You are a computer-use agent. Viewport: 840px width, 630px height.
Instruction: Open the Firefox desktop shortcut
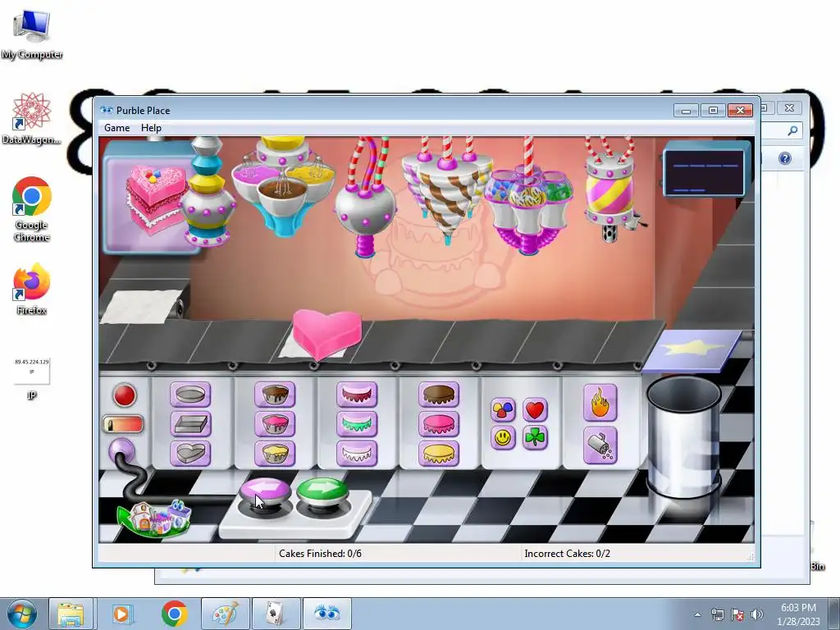point(32,289)
